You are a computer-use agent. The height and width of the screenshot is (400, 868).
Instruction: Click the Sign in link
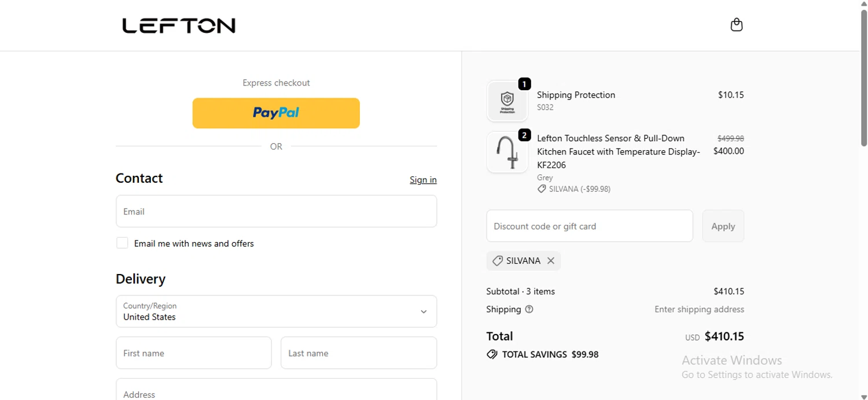[x=423, y=180]
